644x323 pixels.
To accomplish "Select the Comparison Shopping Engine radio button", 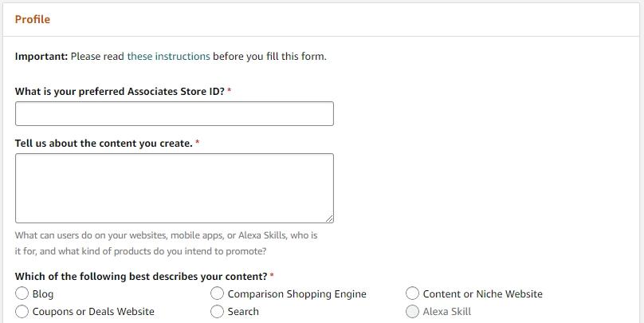I will click(x=217, y=293).
